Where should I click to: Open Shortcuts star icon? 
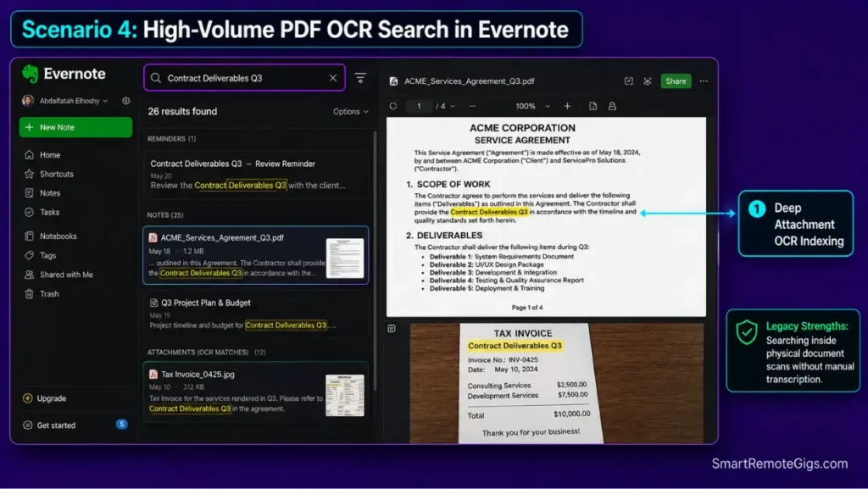tap(30, 174)
